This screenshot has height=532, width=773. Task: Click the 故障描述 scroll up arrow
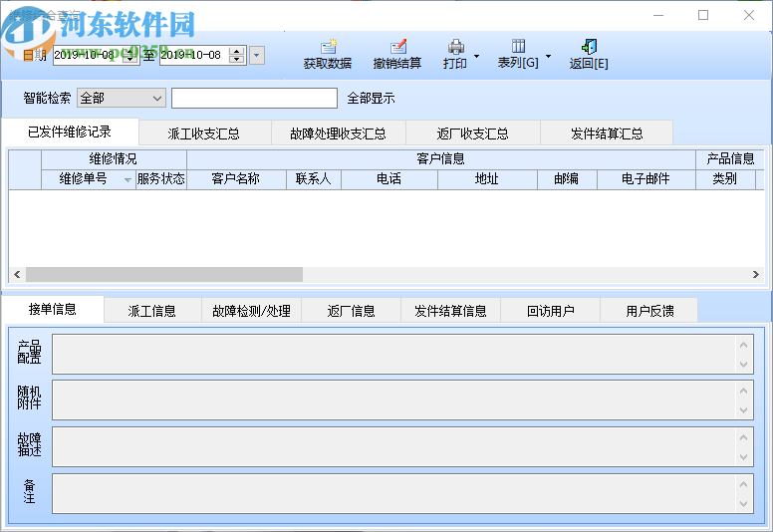click(744, 437)
